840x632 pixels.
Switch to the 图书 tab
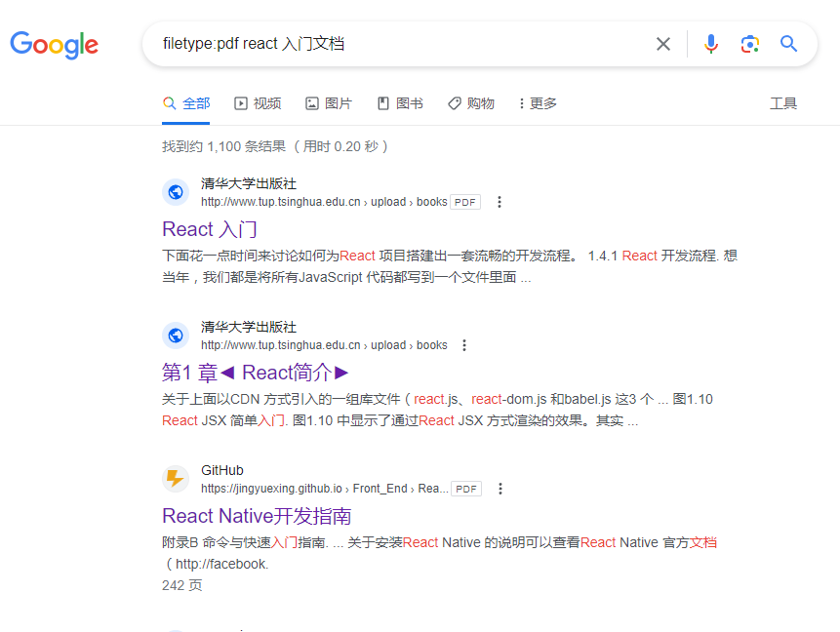pos(400,103)
